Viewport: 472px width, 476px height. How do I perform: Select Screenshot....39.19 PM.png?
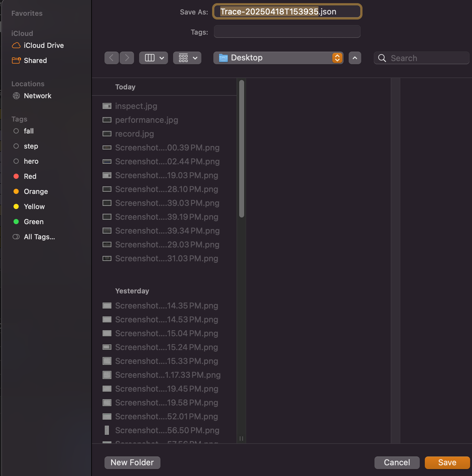point(167,217)
